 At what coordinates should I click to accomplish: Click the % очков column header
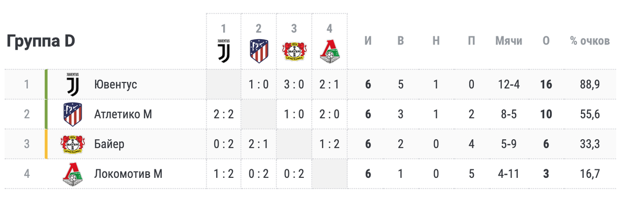tap(589, 41)
